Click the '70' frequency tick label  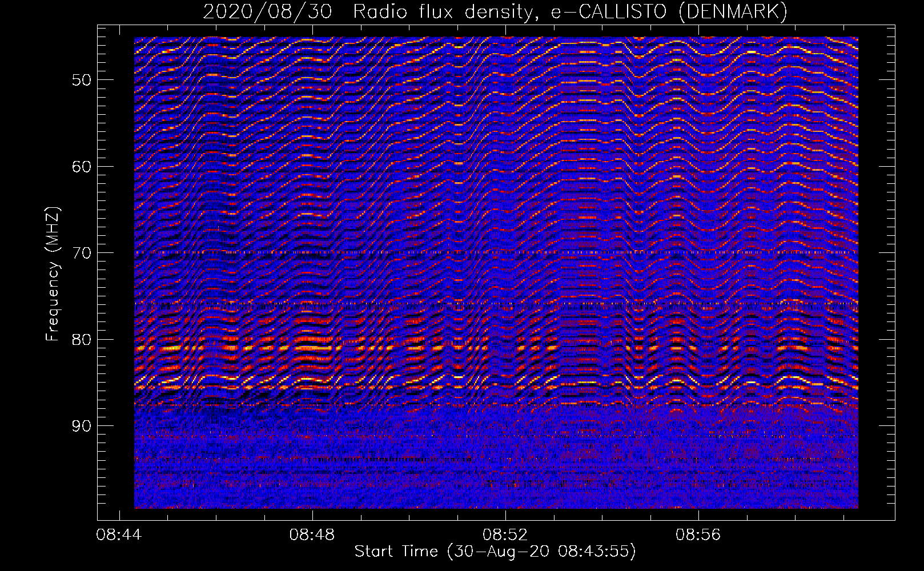click(81, 253)
